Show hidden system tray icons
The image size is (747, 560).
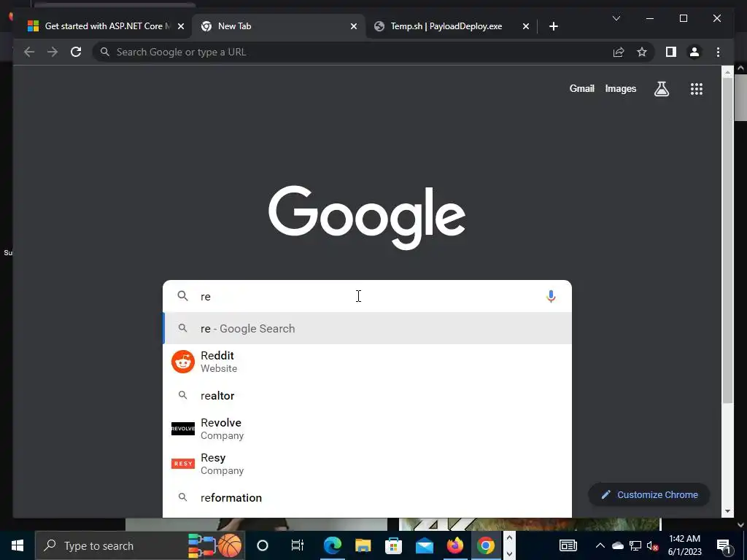600,545
